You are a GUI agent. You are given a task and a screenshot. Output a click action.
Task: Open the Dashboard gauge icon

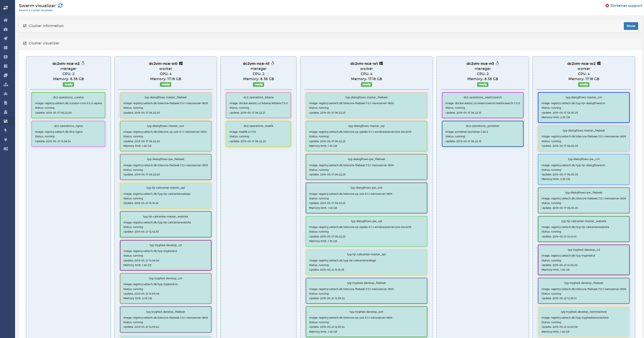[x=6, y=29]
